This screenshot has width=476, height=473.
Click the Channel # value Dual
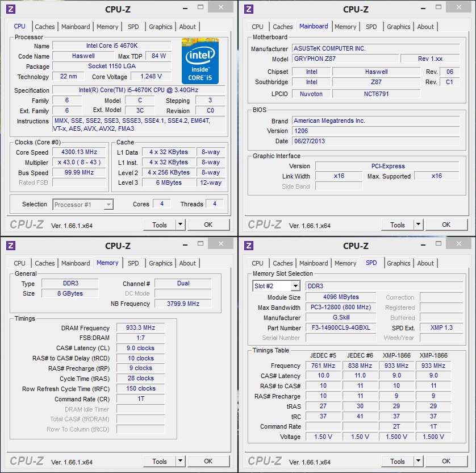point(183,283)
